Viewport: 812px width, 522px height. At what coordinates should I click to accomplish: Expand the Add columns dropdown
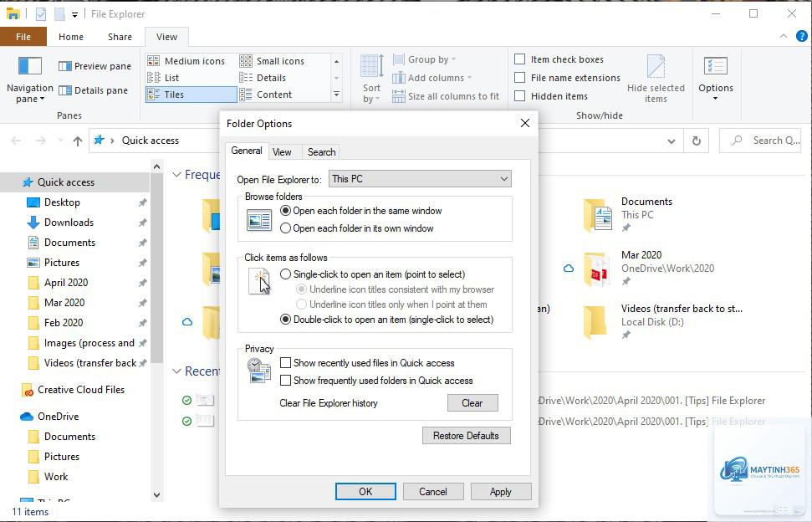(x=432, y=78)
